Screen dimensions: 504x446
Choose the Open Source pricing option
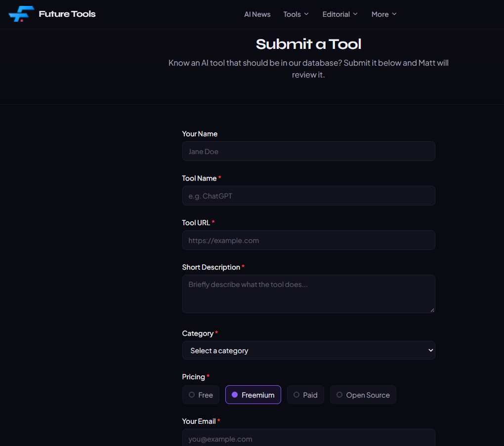tap(363, 395)
